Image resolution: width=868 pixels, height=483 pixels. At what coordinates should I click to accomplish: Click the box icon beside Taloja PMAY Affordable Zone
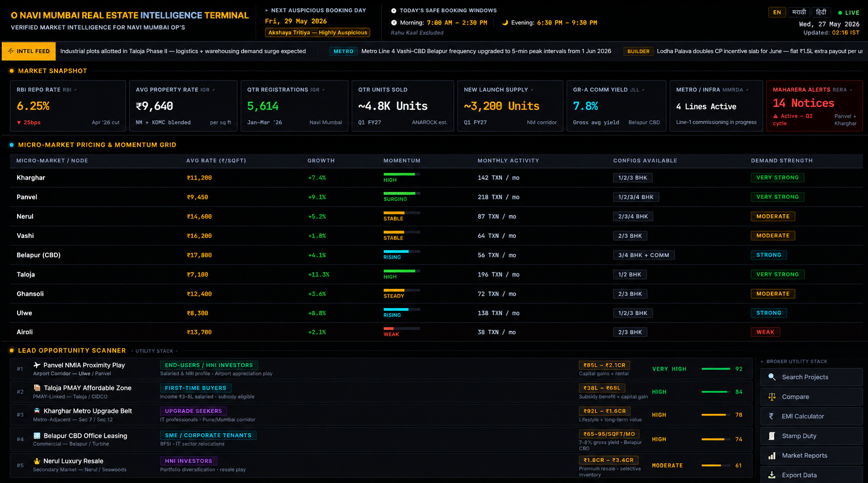pos(37,388)
